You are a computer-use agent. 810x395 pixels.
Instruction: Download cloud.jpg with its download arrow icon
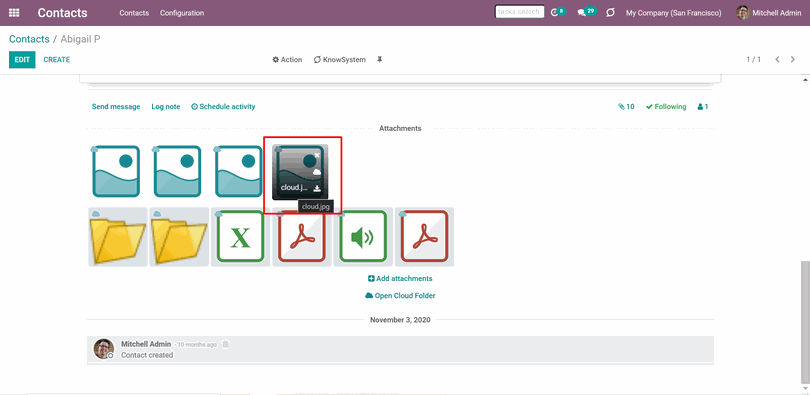click(x=317, y=188)
